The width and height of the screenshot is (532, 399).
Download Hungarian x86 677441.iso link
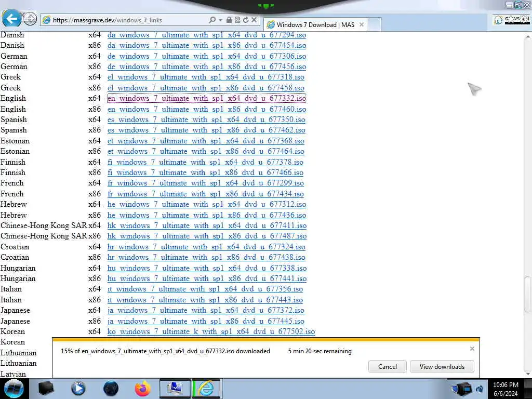point(207,278)
